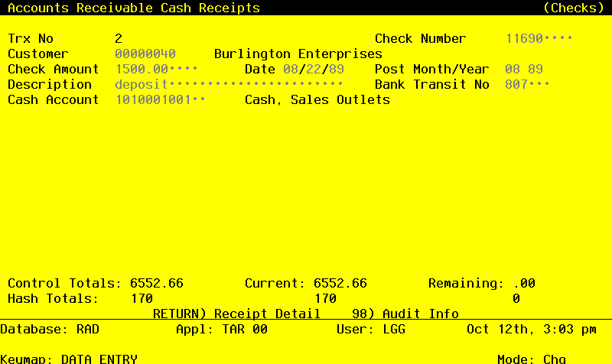
Task: Click the remaining hash total 0
Action: [516, 298]
